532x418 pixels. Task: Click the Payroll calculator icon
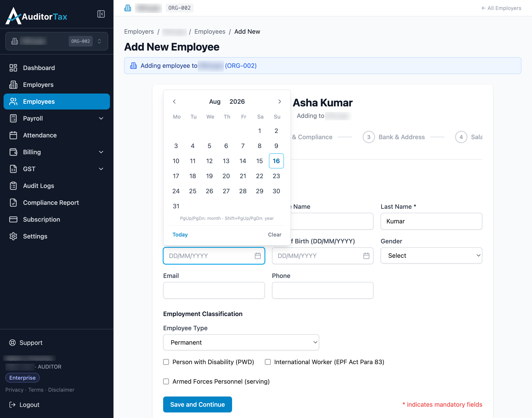[x=13, y=118]
